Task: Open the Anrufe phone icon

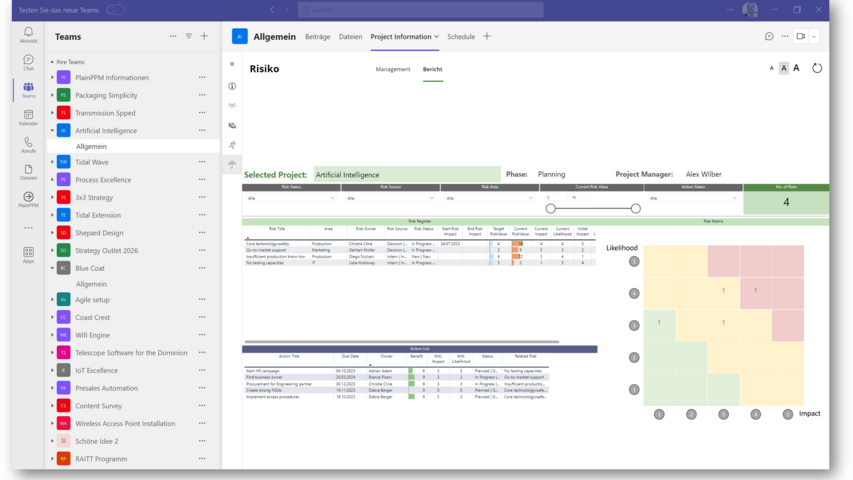Action: [28, 144]
